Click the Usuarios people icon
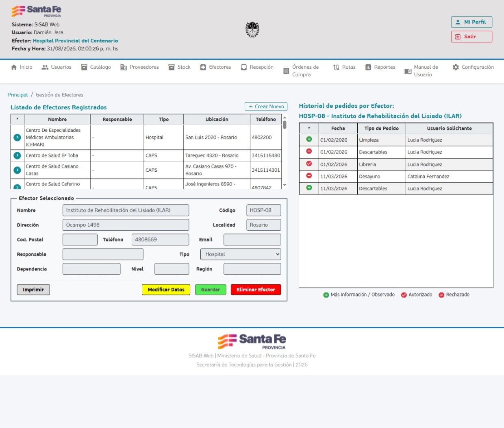 [45, 67]
